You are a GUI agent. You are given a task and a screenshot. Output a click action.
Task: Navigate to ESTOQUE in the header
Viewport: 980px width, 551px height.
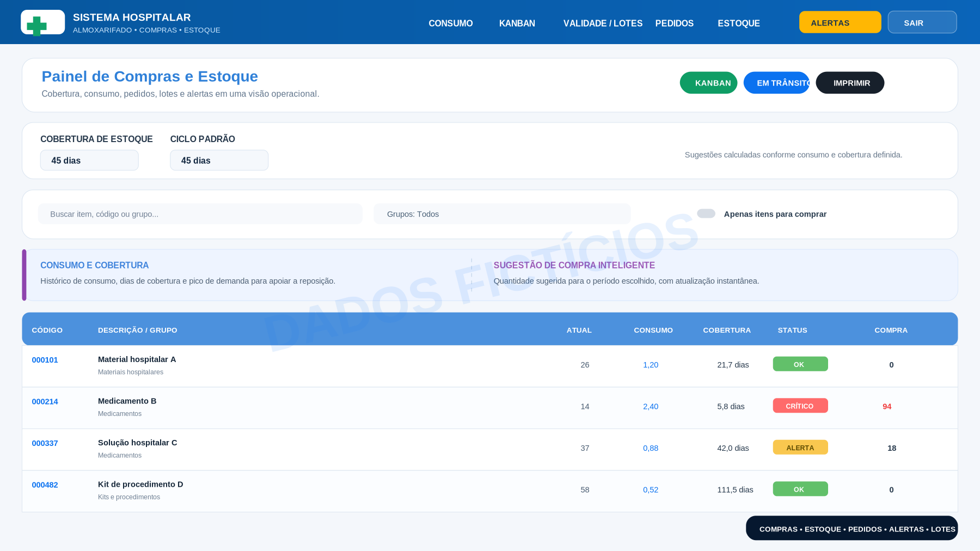tap(739, 23)
